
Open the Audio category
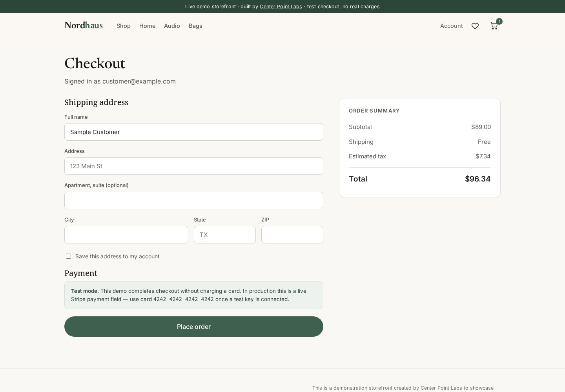pyautogui.click(x=172, y=26)
